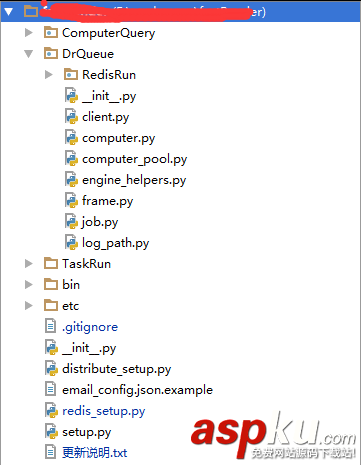Select the RedisRun folder name
This screenshot has height=465, width=361.
[109, 75]
